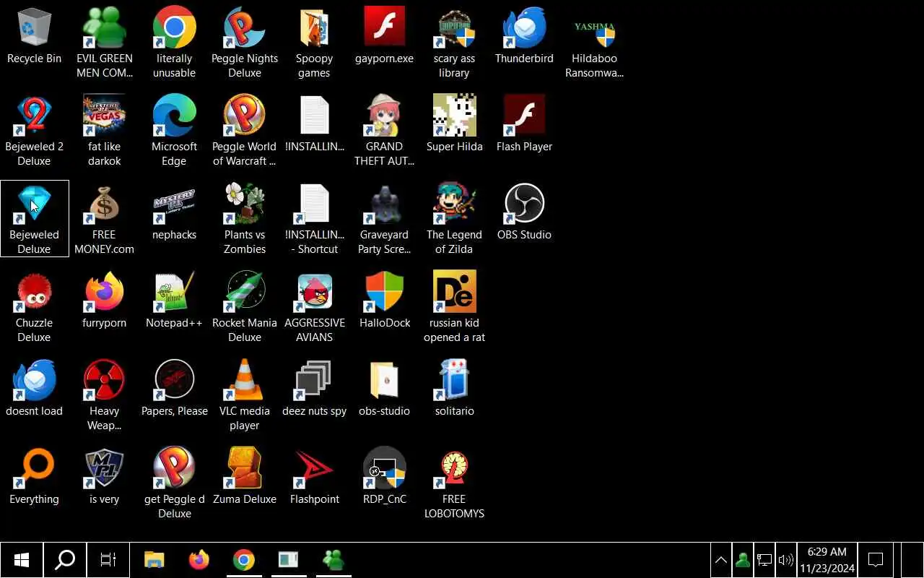924x578 pixels.
Task: Open File Explorer from the taskbar
Action: click(154, 560)
